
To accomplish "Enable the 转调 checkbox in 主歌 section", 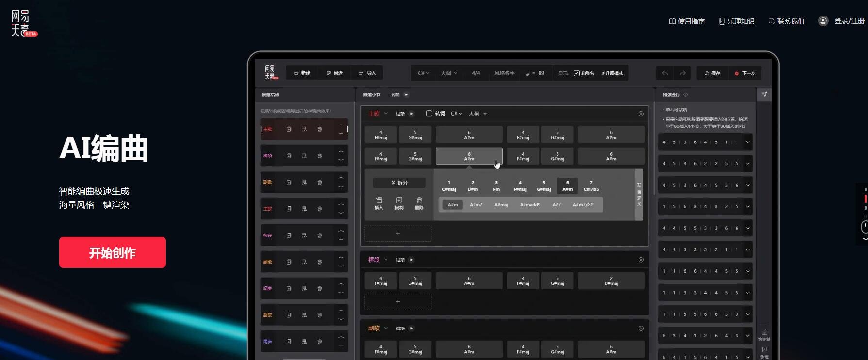I will pos(429,114).
